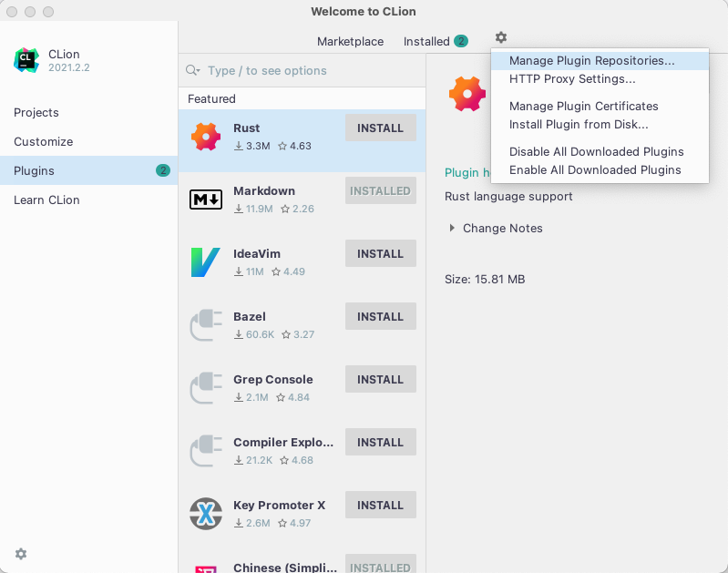Click Markdown downloads 11.9M
Screen dimensions: 728x573
tap(253, 209)
